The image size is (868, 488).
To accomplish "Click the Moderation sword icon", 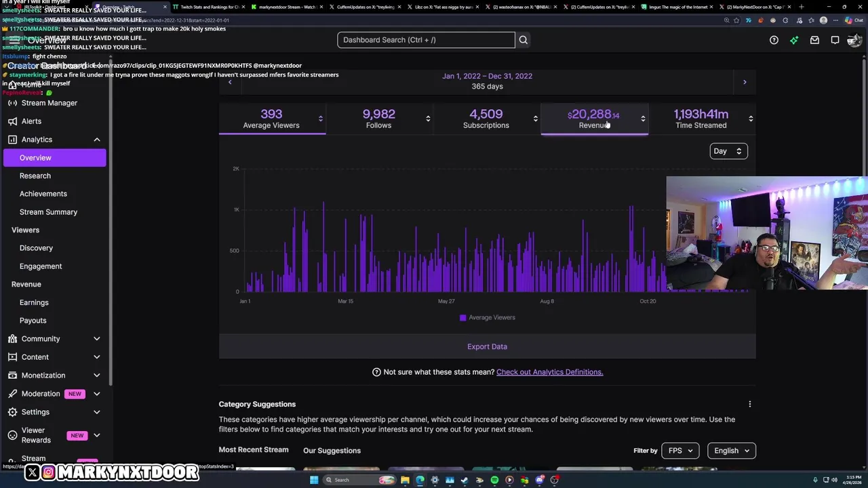I will click(12, 394).
